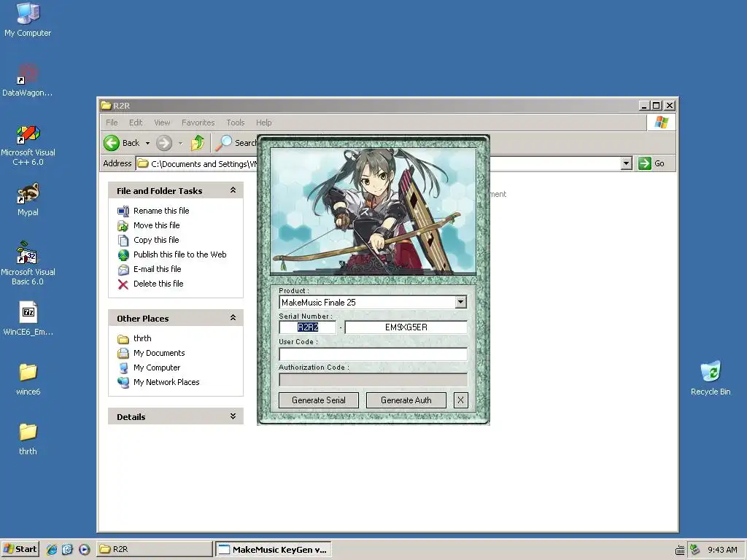Click the Search magnifier in Explorer toolbar
This screenshot has width=747, height=560.
[x=224, y=142]
